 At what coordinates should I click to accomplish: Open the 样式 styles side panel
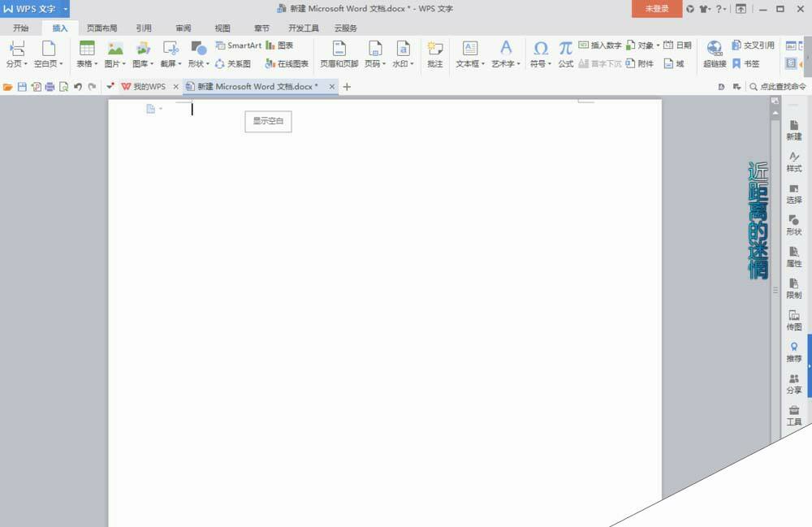click(x=794, y=162)
